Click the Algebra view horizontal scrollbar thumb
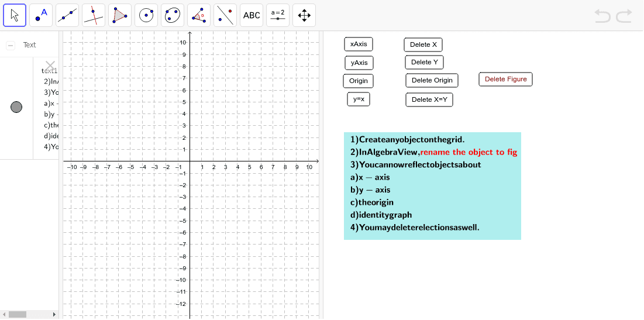The width and height of the screenshot is (644, 320). [17, 315]
